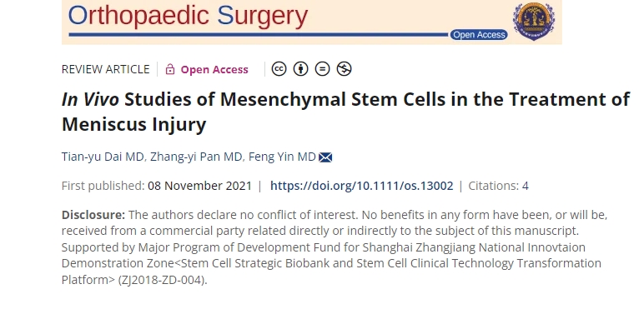Screen dimensions: 644x309
Task: Open author Tian-yu Dai MD
Action: tap(103, 157)
